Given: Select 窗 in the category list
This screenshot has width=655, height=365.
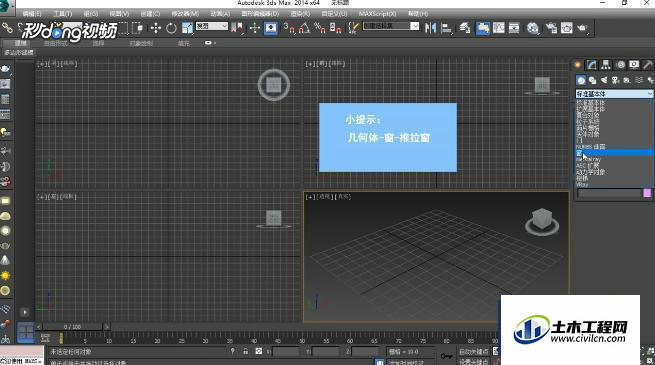Looking at the screenshot, I should click(x=614, y=153).
